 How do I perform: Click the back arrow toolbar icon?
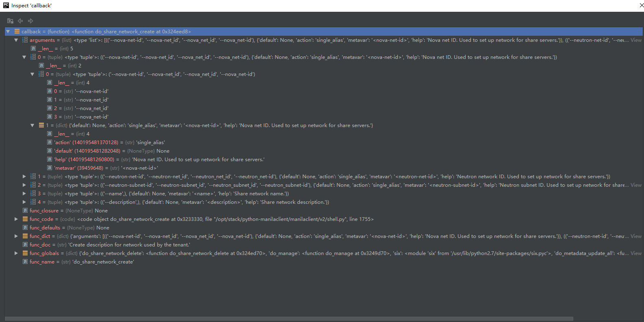20,21
